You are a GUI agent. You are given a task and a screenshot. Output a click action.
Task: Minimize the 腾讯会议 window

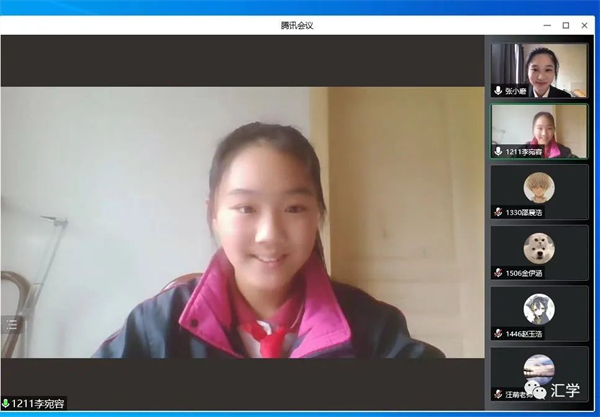click(547, 25)
